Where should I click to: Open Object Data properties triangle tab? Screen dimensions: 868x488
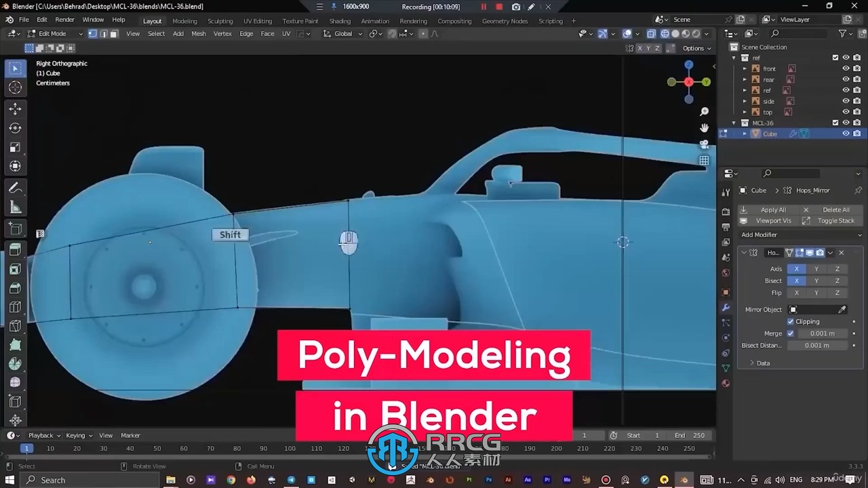tap(726, 368)
